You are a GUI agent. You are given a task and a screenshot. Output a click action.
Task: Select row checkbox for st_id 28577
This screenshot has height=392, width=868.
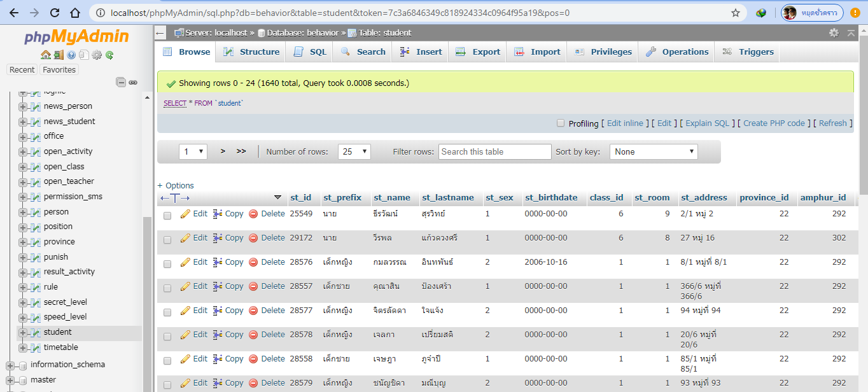point(167,312)
